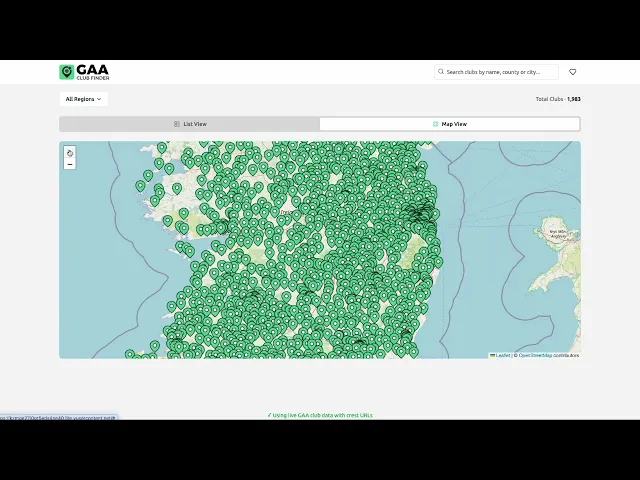Click the live GAA club data status message
Screen dimensions: 640x480
(320, 415)
